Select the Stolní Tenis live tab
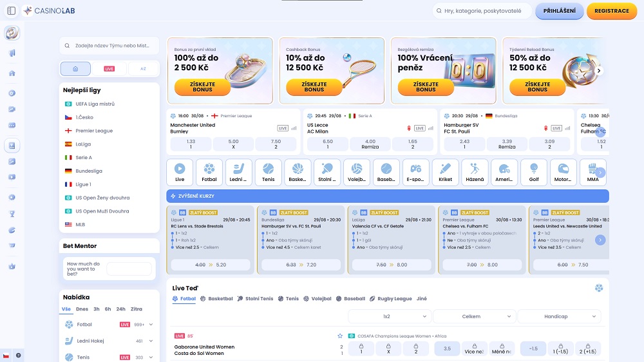The height and width of the screenshot is (362, 644). [x=255, y=299]
